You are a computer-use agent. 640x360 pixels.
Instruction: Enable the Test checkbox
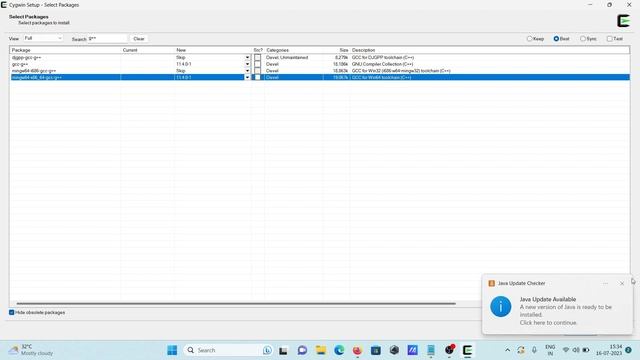click(609, 39)
